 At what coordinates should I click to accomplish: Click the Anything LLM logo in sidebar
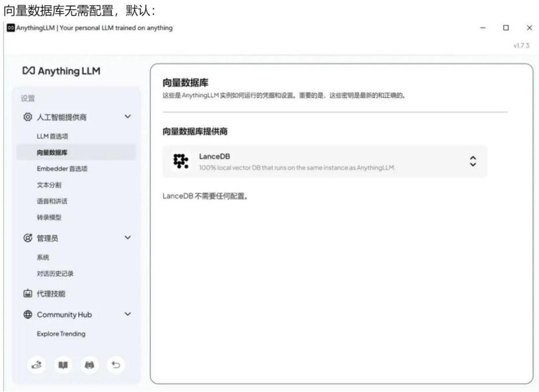tap(61, 71)
